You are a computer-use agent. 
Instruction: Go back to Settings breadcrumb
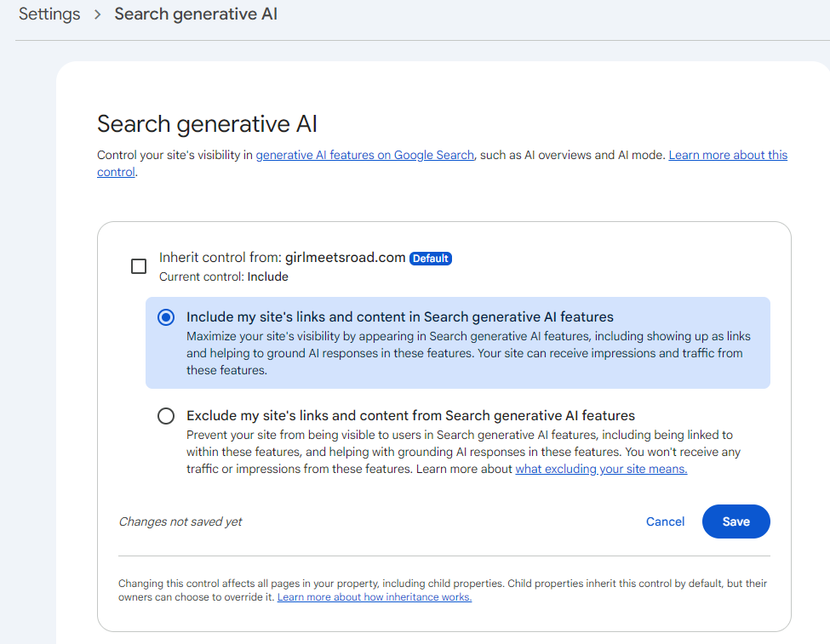tap(49, 14)
